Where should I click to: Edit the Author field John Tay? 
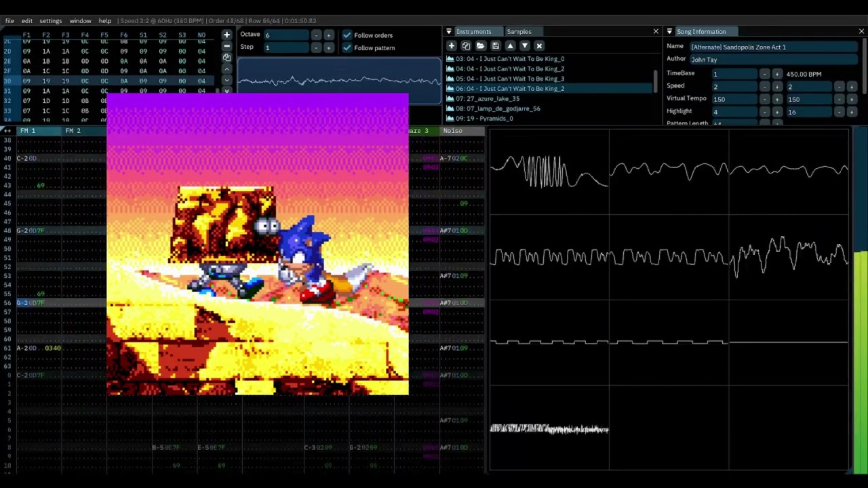773,60
